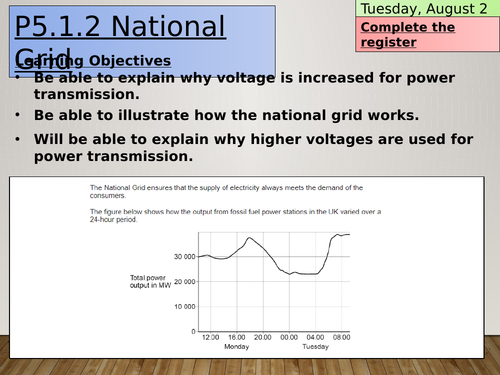Click the 20.00 time axis label

(x=263, y=337)
